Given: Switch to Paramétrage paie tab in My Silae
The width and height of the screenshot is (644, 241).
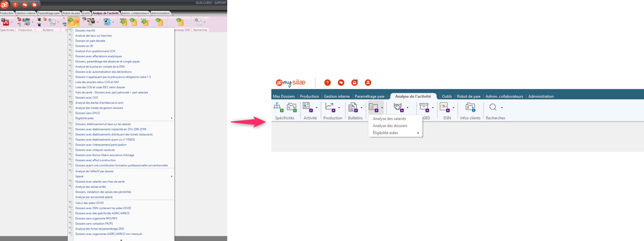Looking at the screenshot, I should click(370, 96).
